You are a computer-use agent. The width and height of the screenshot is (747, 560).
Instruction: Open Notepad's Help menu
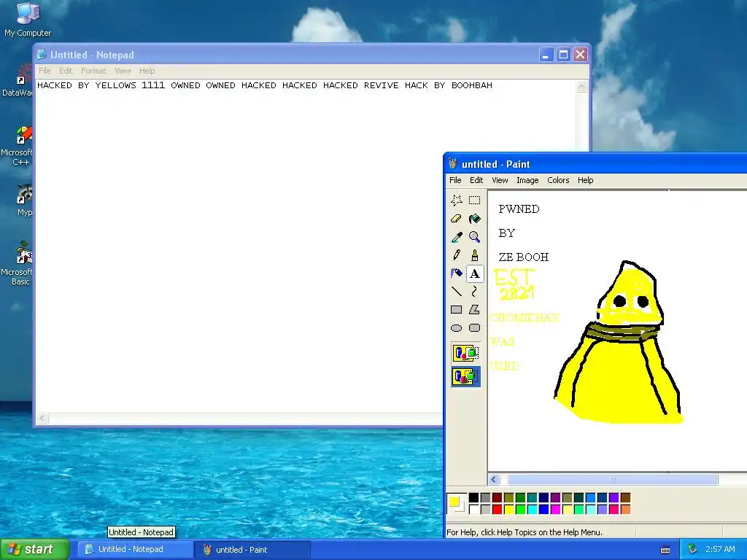pos(147,71)
